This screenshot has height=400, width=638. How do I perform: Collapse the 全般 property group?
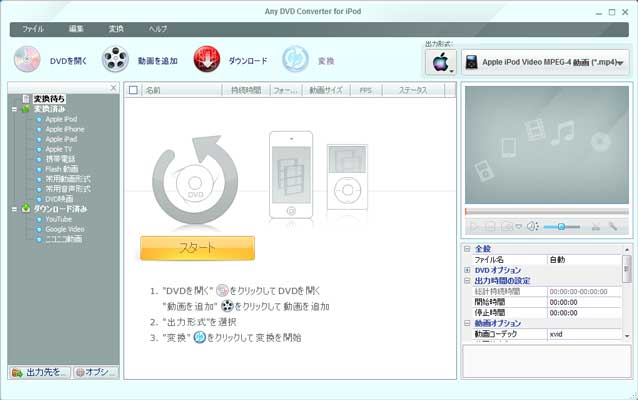pos(467,249)
